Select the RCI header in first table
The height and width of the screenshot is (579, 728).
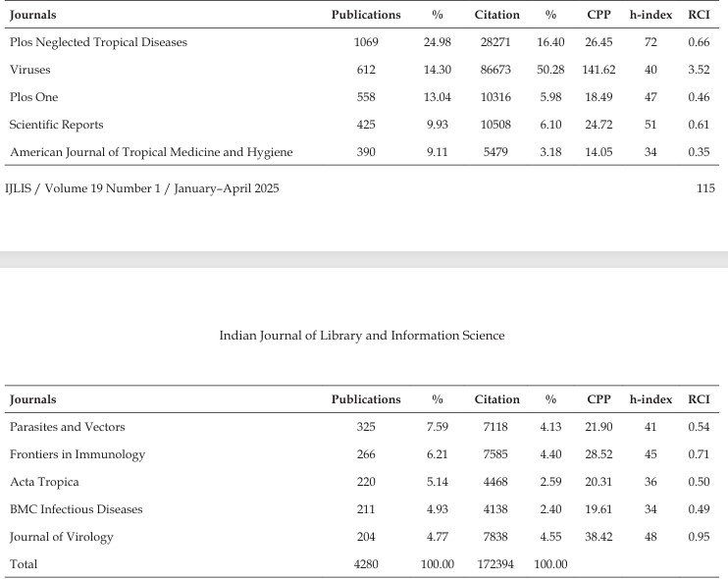[699, 15]
